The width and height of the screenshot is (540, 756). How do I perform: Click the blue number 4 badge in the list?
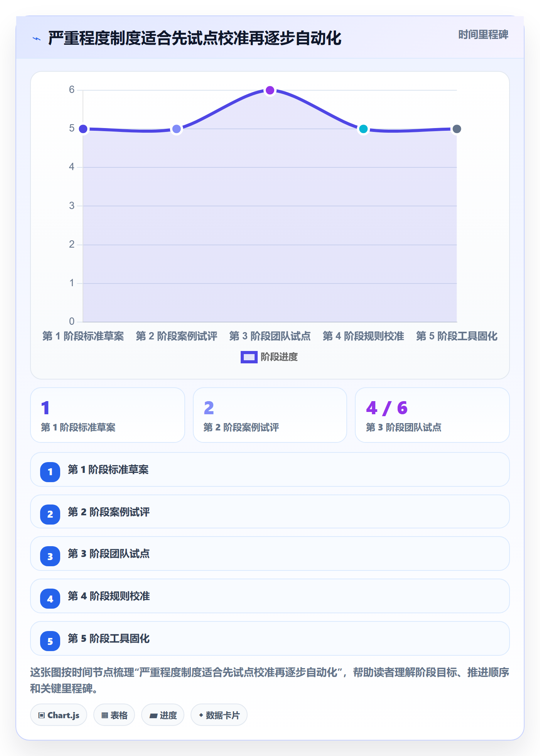pos(50,599)
